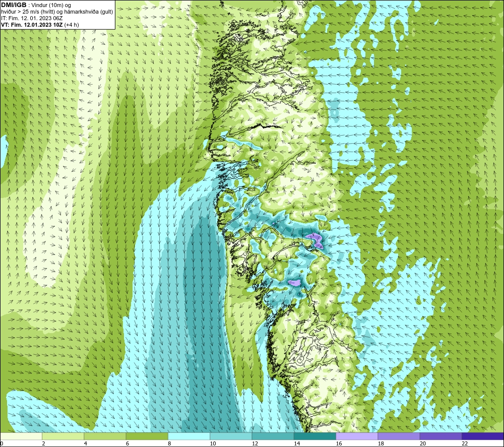The width and height of the screenshot is (504, 447).
Task: Click the "IT: Fim. 12. 01. 2023 06Z" line
Action: pos(31,18)
